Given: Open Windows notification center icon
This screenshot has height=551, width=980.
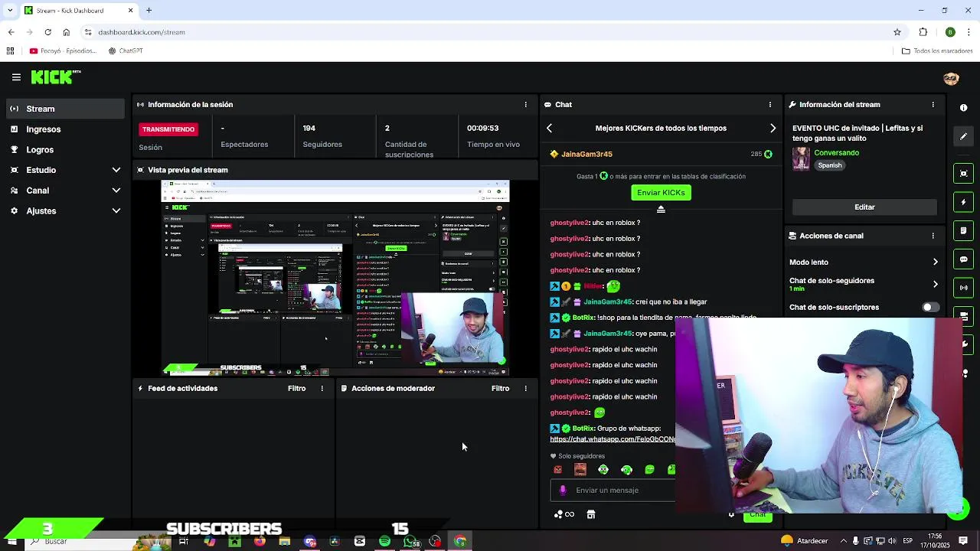Looking at the screenshot, I should click(x=963, y=542).
